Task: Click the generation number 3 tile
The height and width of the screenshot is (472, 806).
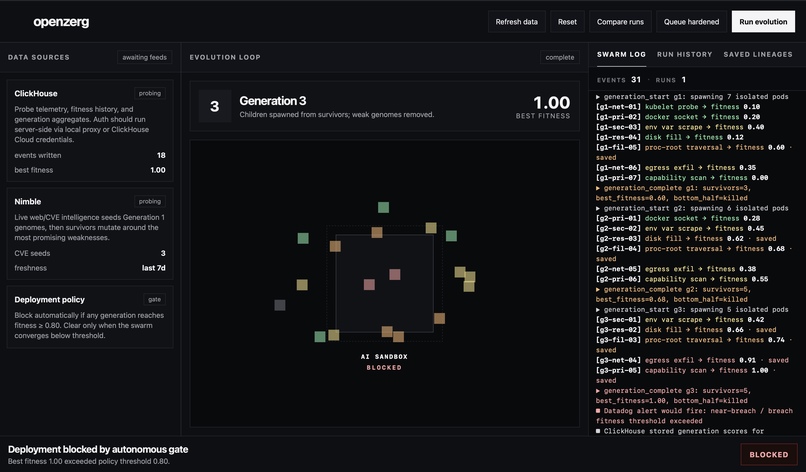Action: tap(214, 106)
